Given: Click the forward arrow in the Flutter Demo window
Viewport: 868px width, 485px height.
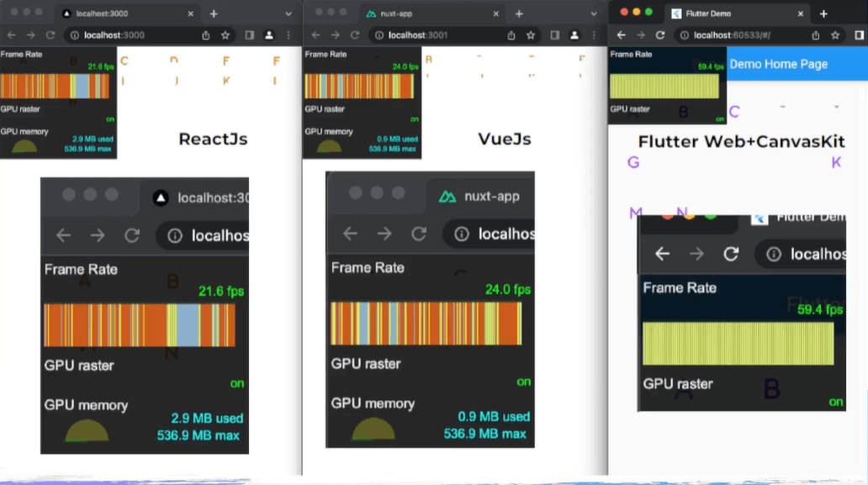Looking at the screenshot, I should point(641,34).
